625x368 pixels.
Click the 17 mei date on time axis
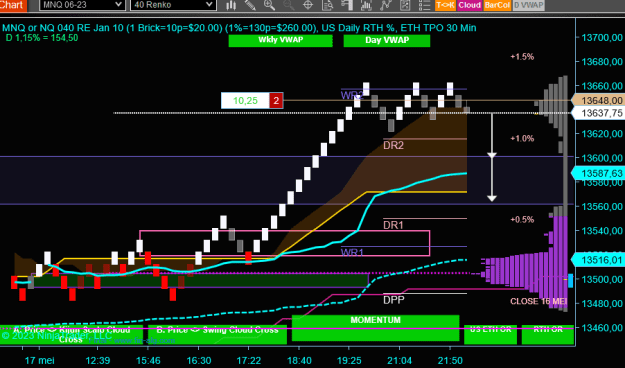pyautogui.click(x=39, y=360)
